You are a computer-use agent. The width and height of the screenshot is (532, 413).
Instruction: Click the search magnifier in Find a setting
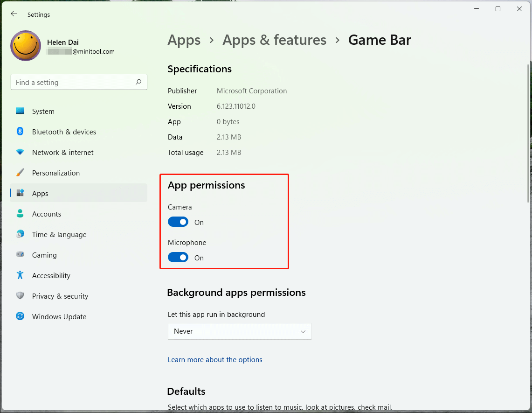click(x=138, y=82)
